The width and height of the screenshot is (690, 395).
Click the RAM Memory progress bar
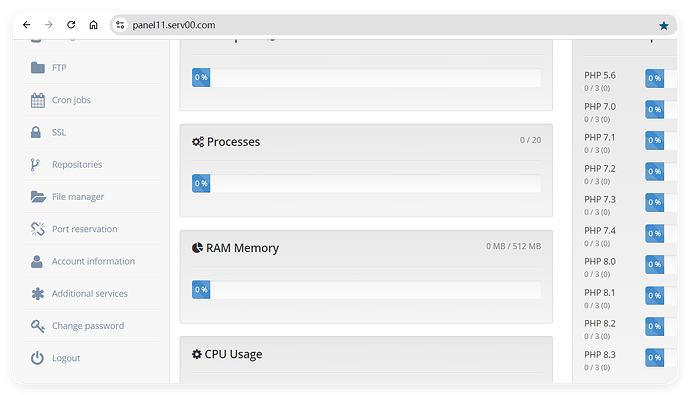366,290
